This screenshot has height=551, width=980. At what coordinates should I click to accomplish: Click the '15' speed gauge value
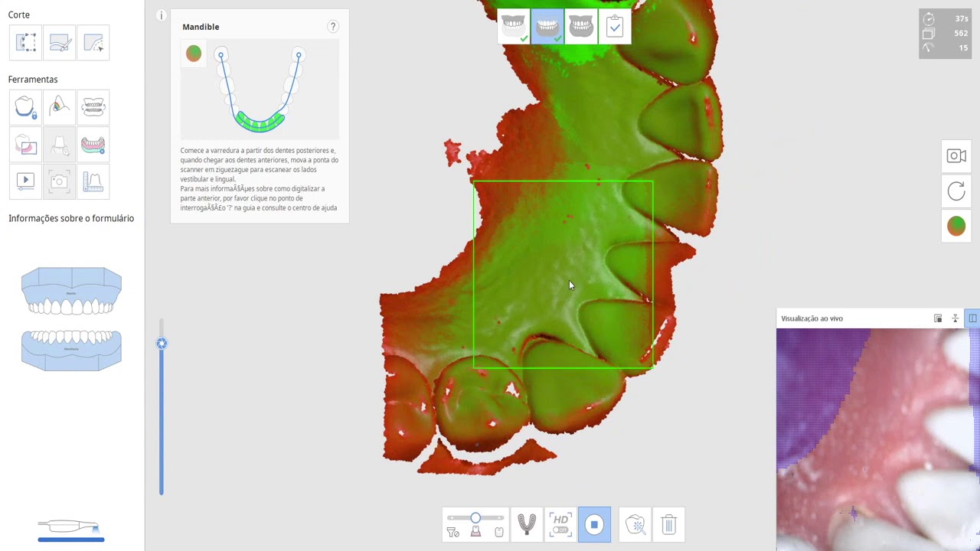coord(963,47)
